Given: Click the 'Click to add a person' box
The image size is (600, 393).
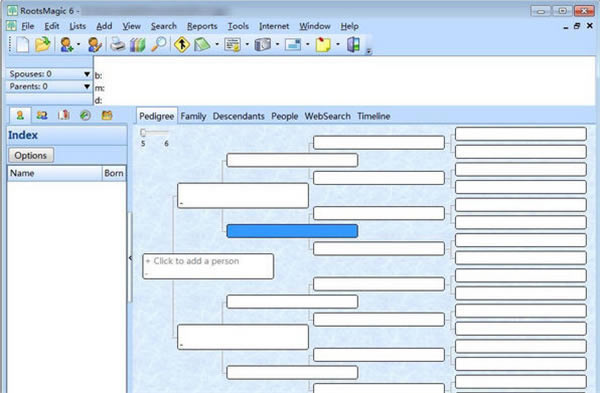Looking at the screenshot, I should point(208,266).
